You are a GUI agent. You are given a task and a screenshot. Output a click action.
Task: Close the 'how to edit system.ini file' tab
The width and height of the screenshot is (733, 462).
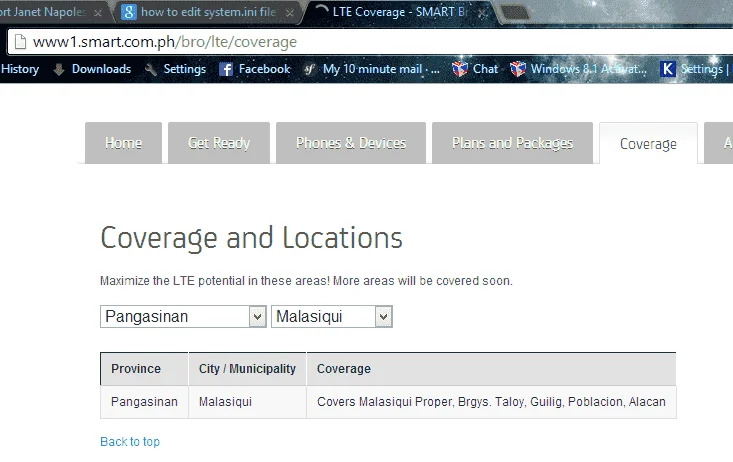290,13
